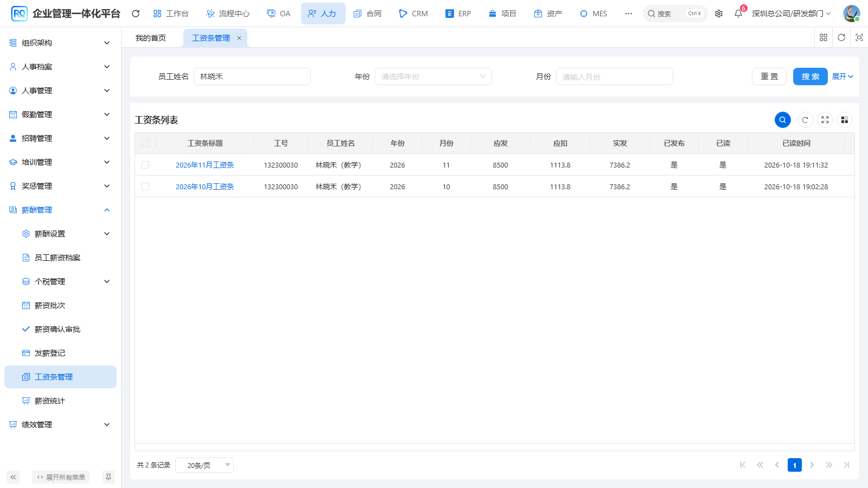Click the global 搜索 box in the top bar

tap(675, 14)
